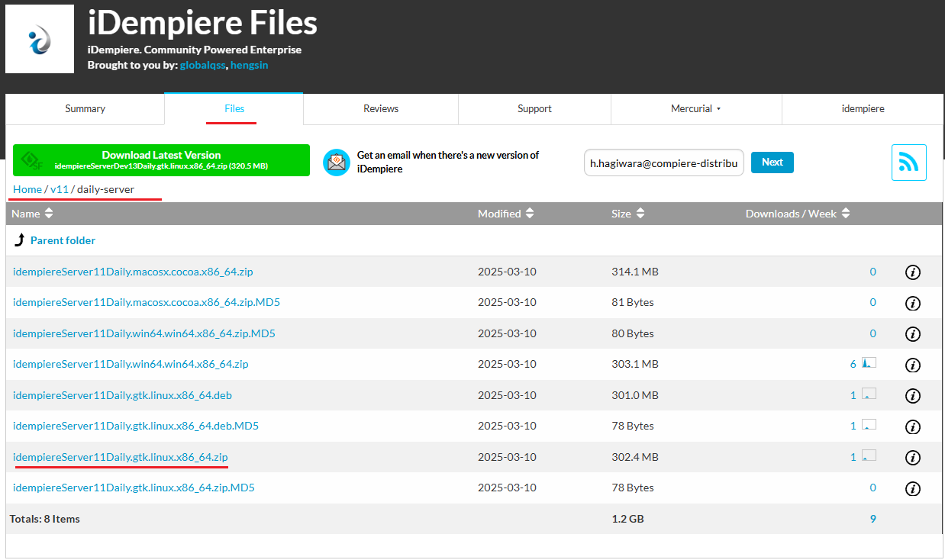This screenshot has height=560, width=945.
Task: Switch to the Summary tab
Action: click(x=85, y=108)
